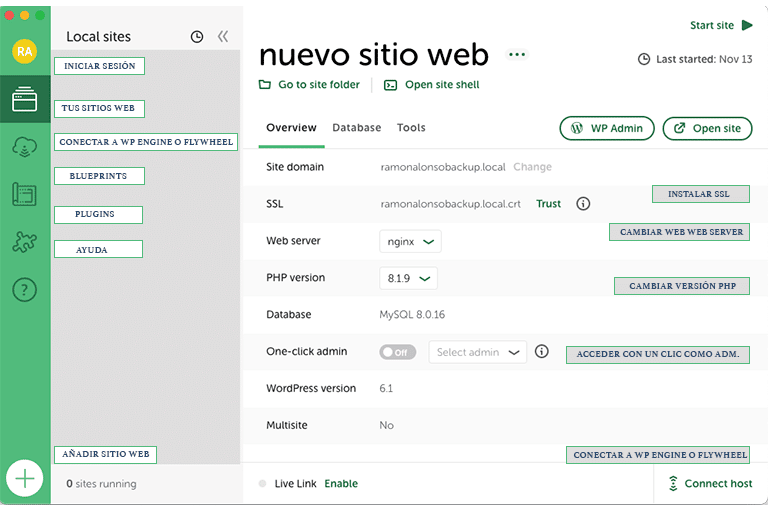Click the Connect host button
Screen dimensions: 768x512
pos(710,484)
